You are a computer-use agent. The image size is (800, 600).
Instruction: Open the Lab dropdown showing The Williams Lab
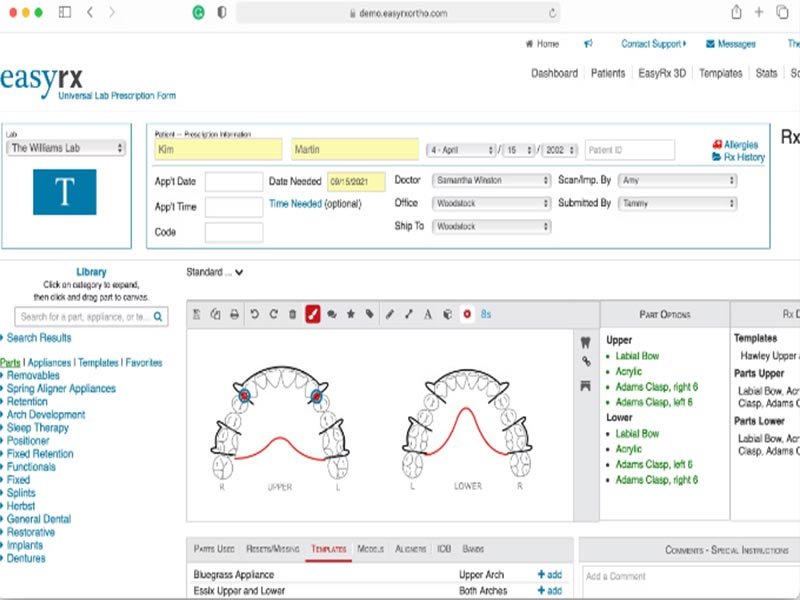[66, 148]
